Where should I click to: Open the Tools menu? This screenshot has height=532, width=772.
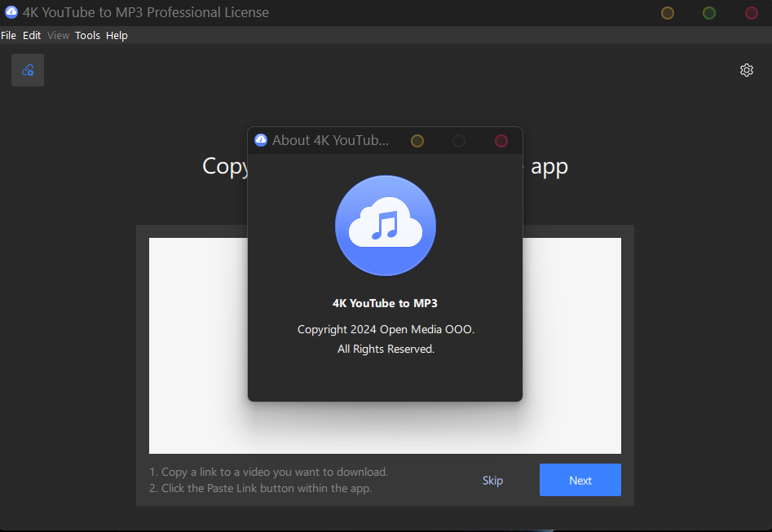coord(88,35)
